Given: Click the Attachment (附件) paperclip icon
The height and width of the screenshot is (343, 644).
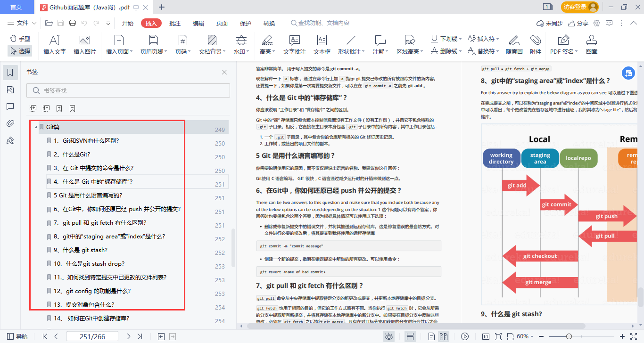Looking at the screenshot, I should tap(536, 45).
